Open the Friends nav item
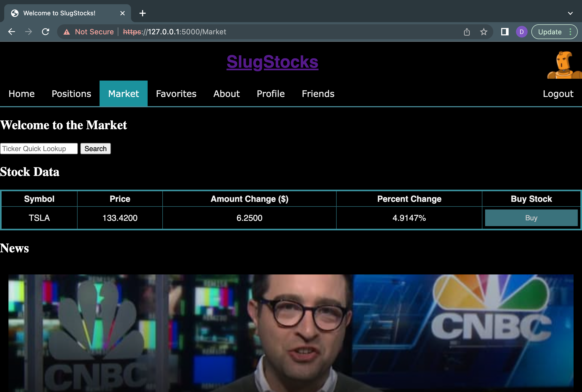Viewport: 582px width, 392px height. click(x=318, y=94)
